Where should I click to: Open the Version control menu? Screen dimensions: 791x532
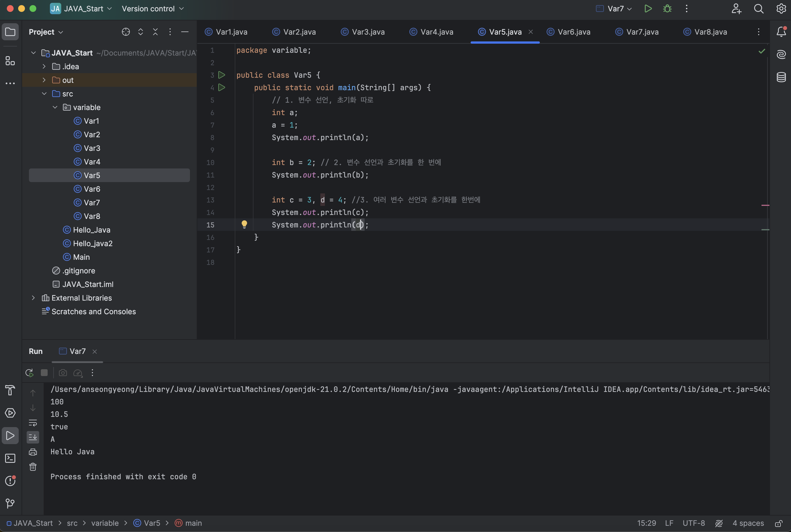click(152, 9)
